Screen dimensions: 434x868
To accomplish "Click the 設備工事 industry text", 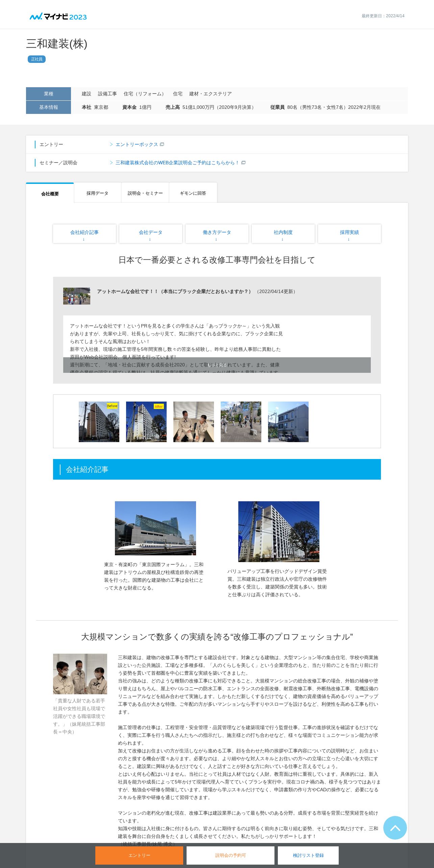I will click(107, 94).
